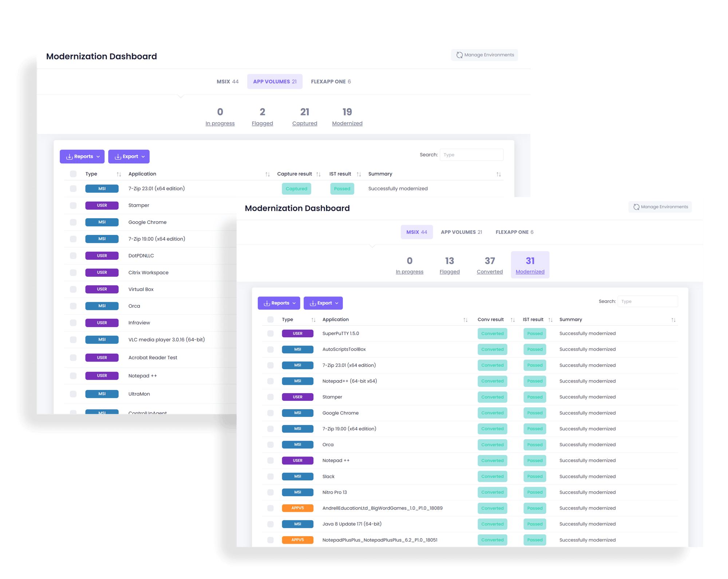Sort by Capture result column
Image resolution: width=728 pixels, height=579 pixels.
[318, 174]
